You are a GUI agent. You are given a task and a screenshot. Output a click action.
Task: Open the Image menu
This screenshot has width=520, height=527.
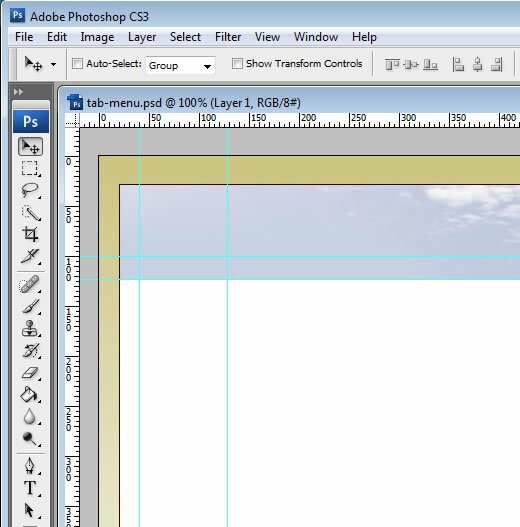point(97,37)
